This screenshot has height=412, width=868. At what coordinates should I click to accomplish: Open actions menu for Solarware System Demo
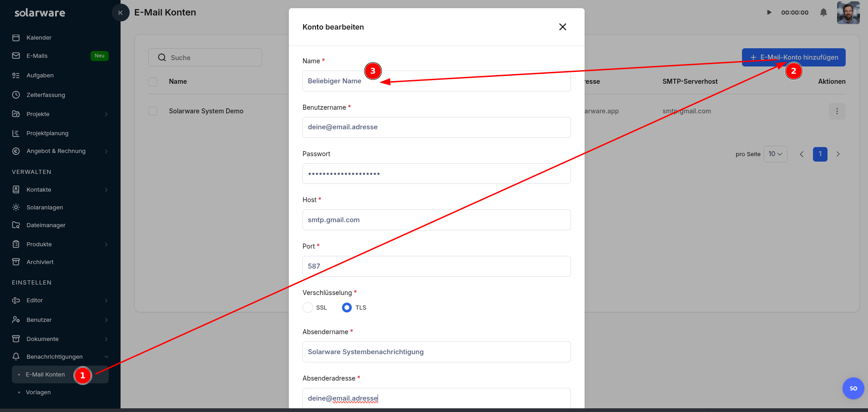coord(837,111)
